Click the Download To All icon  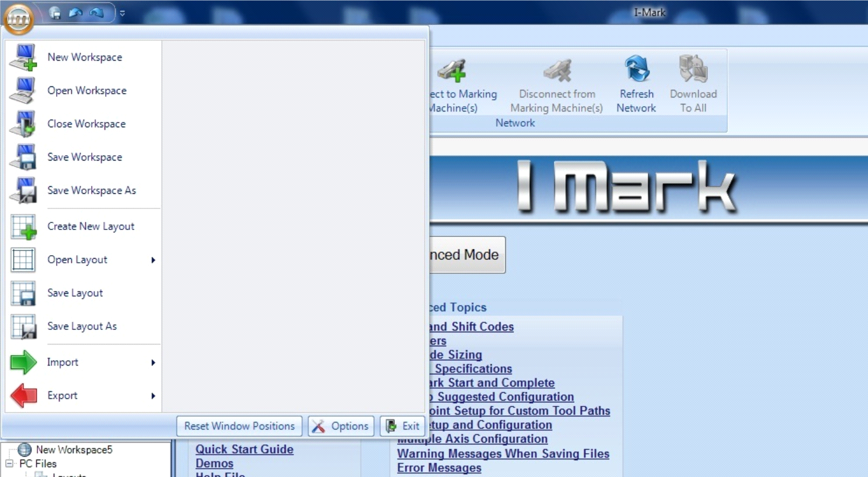(693, 69)
